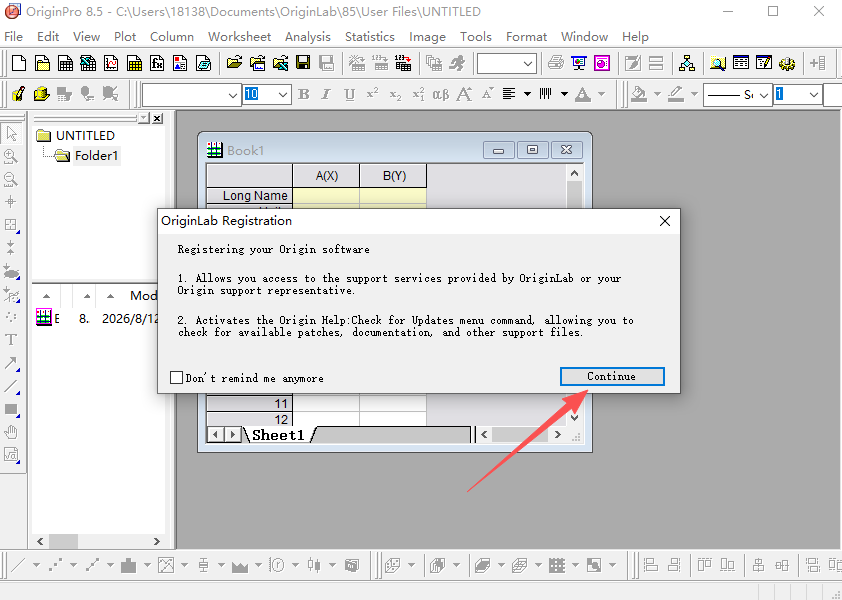Viewport: 842px width, 600px height.
Task: Click the B(Y) column header
Action: click(x=394, y=176)
